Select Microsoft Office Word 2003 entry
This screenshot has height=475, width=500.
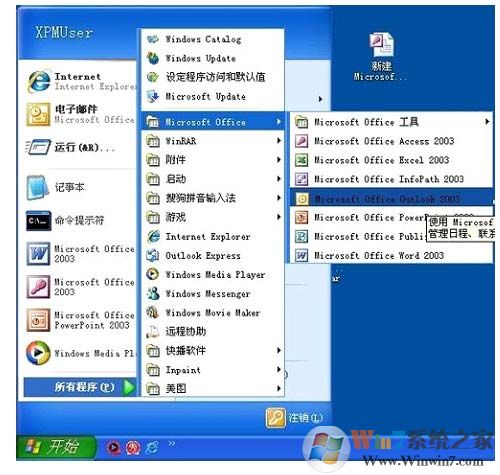pyautogui.click(x=391, y=256)
